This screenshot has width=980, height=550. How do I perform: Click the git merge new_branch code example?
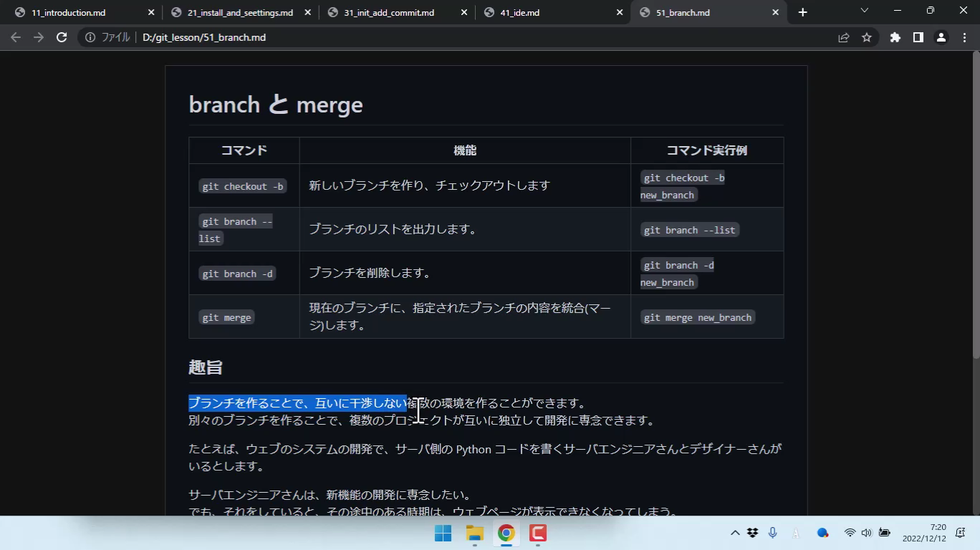(697, 317)
